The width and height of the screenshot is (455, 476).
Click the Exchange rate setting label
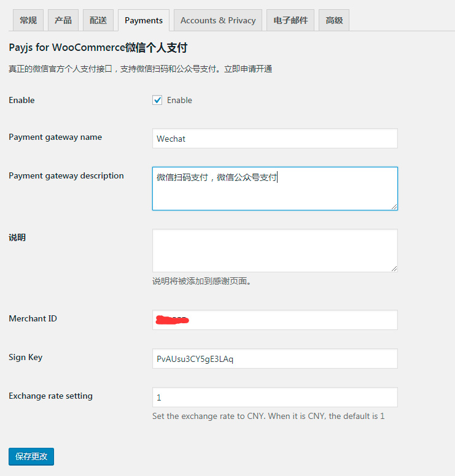51,396
